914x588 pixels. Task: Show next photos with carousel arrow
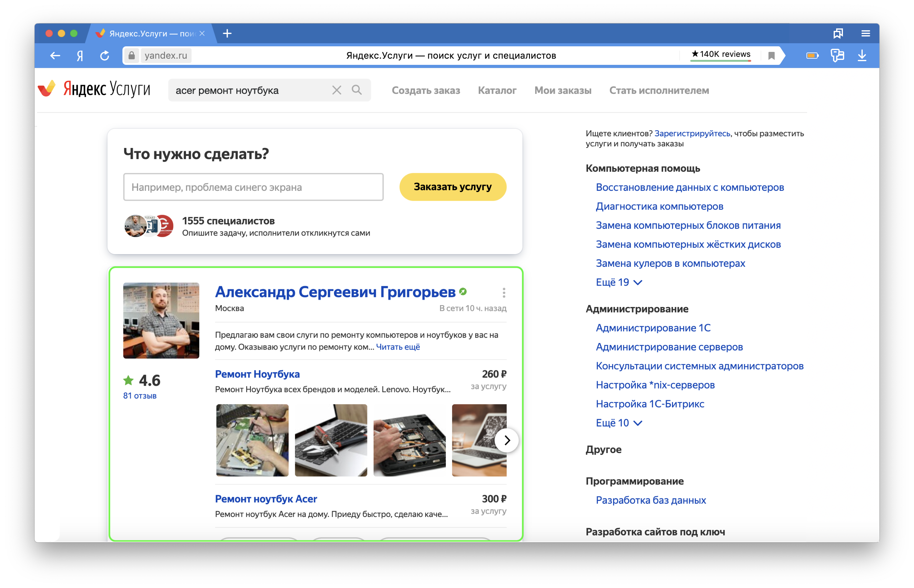(506, 440)
